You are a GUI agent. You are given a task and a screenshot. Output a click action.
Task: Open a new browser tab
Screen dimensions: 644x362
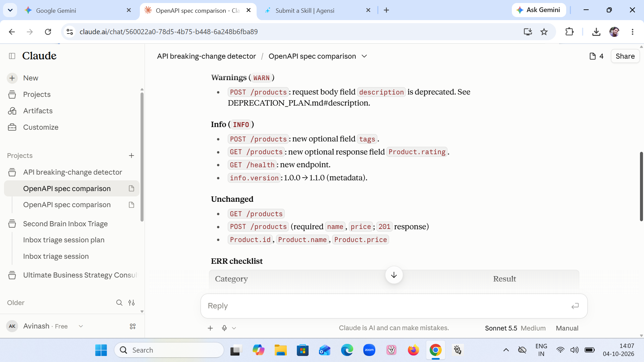click(x=386, y=10)
